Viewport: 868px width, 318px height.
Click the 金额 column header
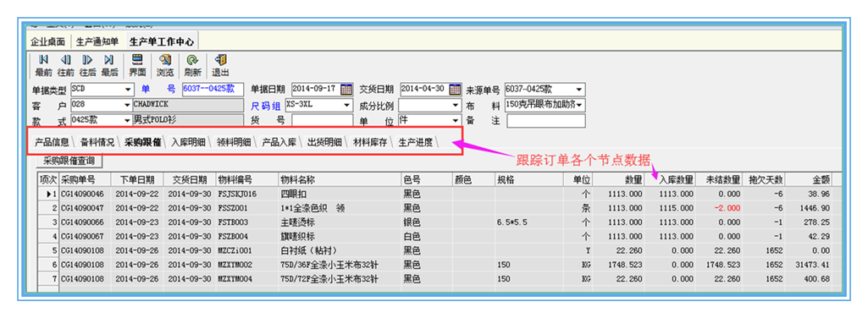[809, 179]
